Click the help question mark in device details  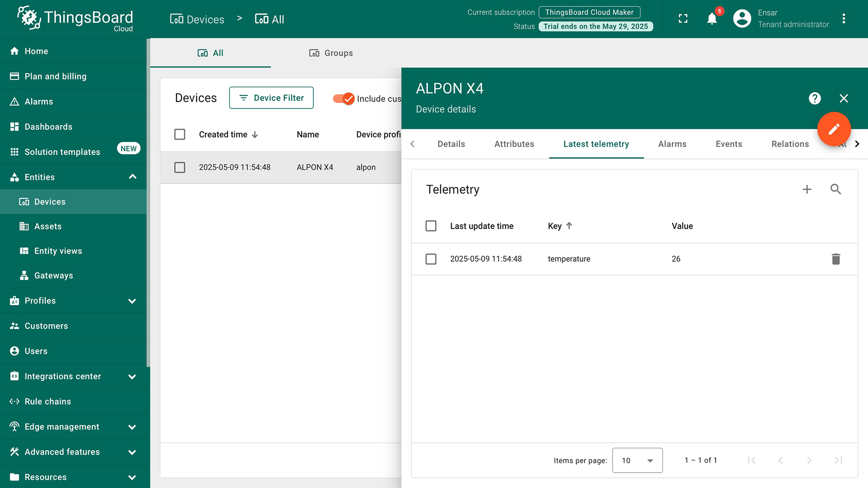click(815, 98)
